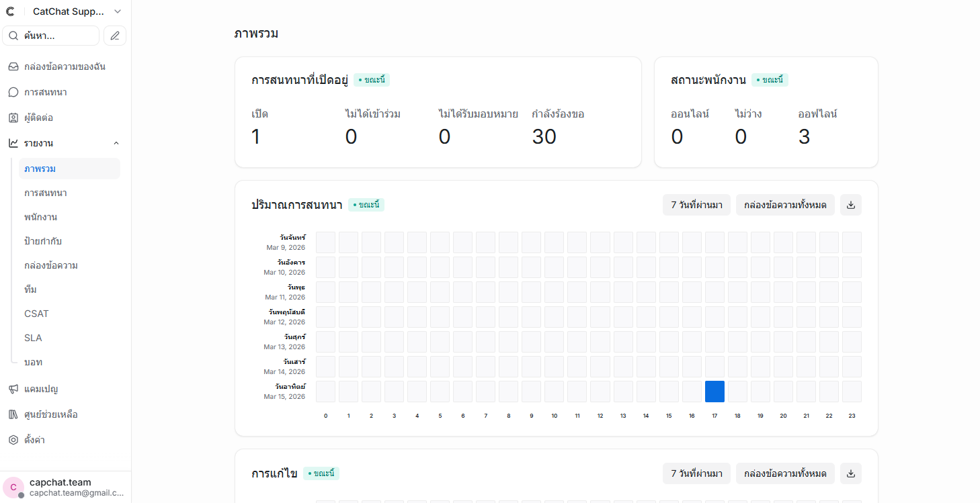
Task: Open การสนทนา via chat bubble icon
Action: (13, 92)
